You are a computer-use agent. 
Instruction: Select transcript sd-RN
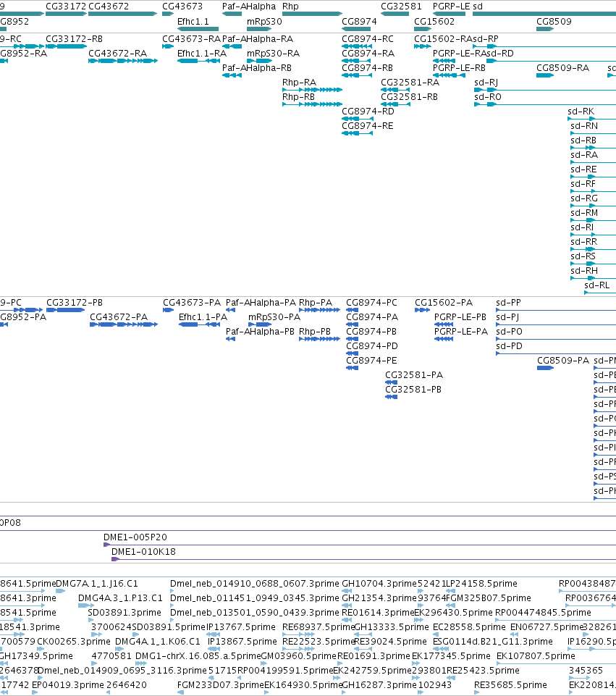(x=584, y=126)
